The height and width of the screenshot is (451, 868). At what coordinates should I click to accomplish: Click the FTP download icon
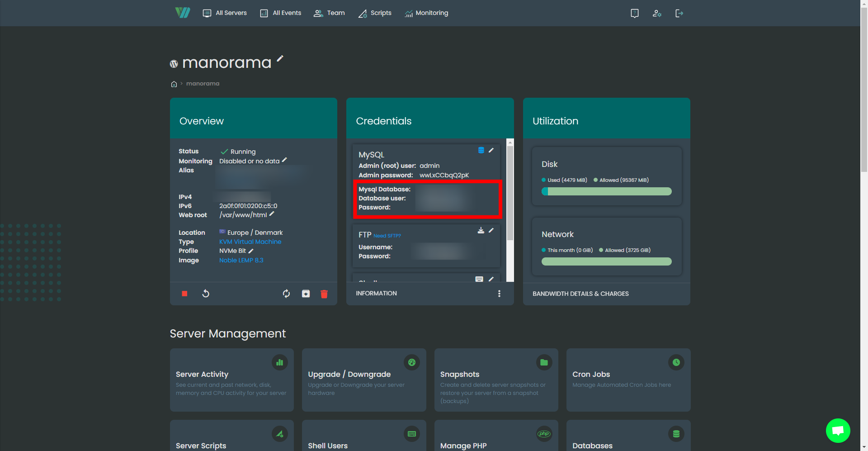481,230
